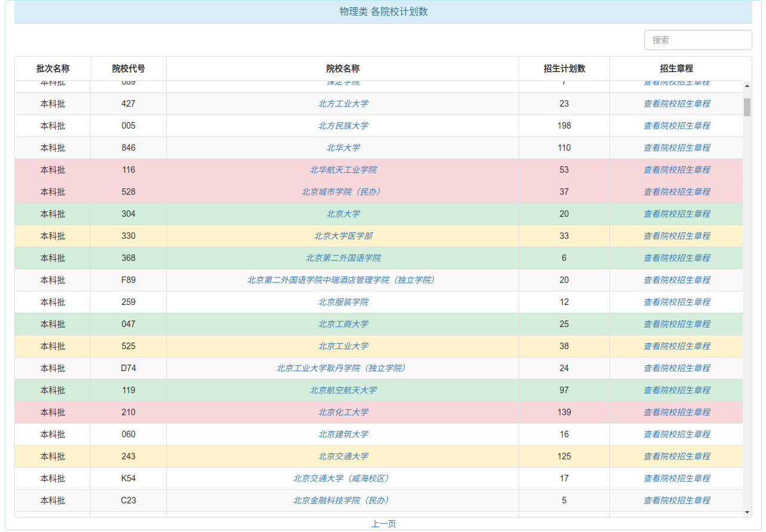Screen dimensions: 766x532
Task: Go to the previous page via 上一页
Action: click(383, 524)
